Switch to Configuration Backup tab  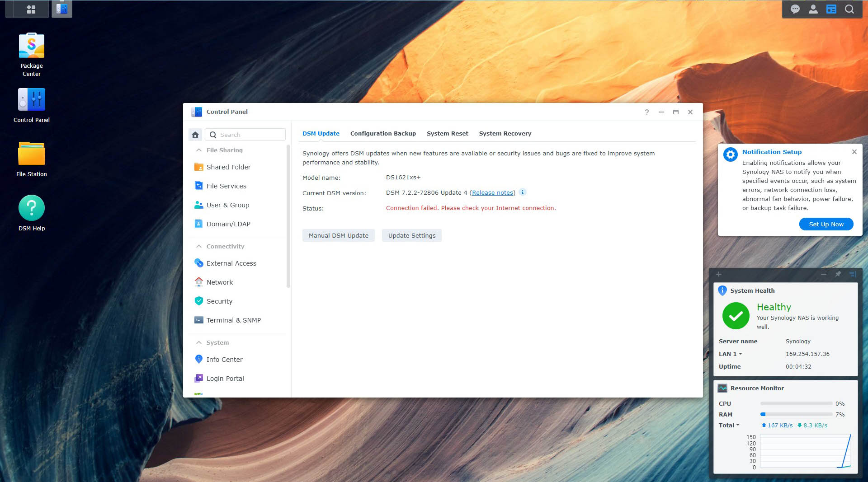tap(383, 134)
